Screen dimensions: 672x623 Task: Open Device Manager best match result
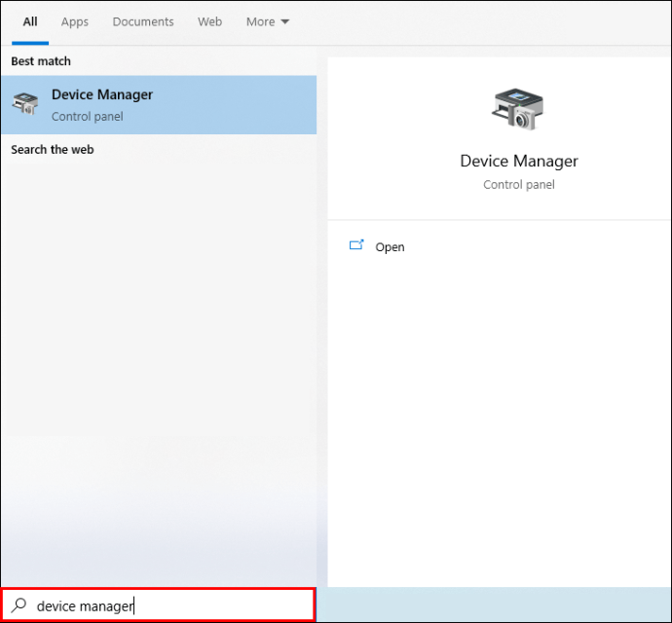(x=159, y=105)
